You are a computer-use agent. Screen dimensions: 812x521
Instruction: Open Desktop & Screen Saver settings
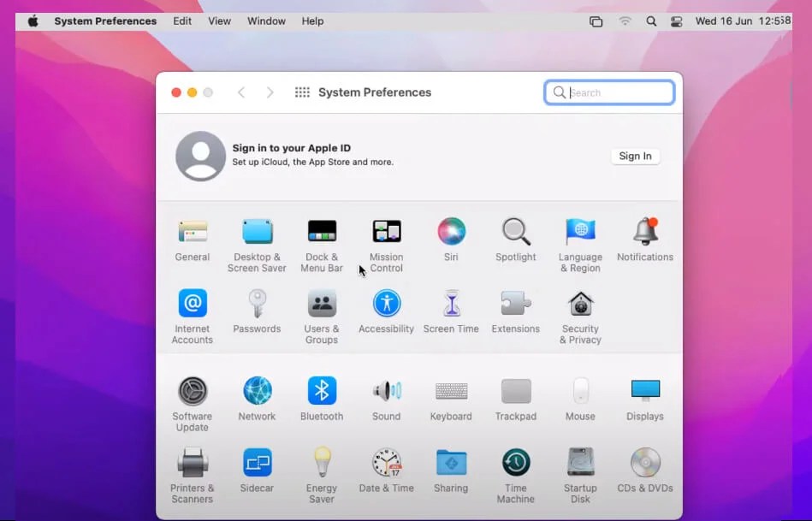coord(257,232)
